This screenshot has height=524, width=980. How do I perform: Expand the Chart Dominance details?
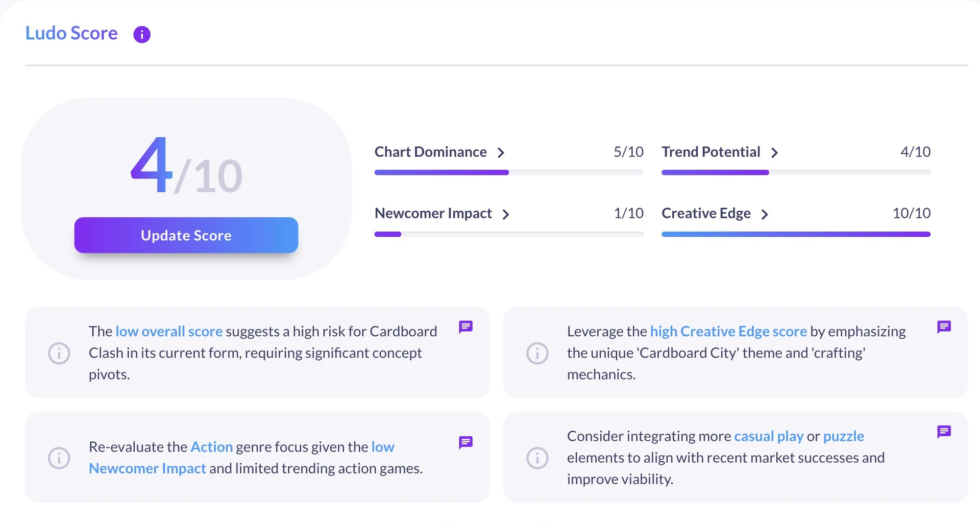pyautogui.click(x=501, y=152)
